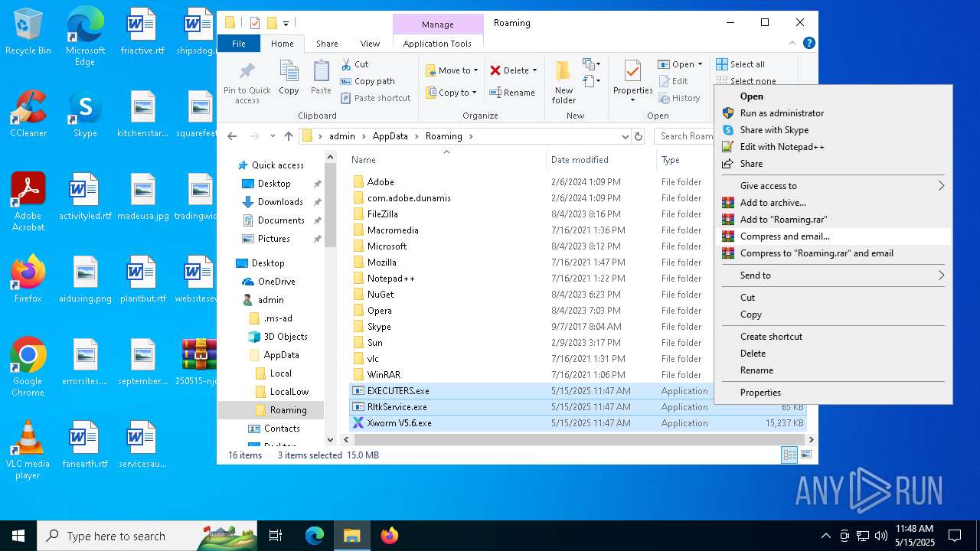Click the Cut scissors item in ribbon
This screenshot has width=980, height=551.
point(354,64)
